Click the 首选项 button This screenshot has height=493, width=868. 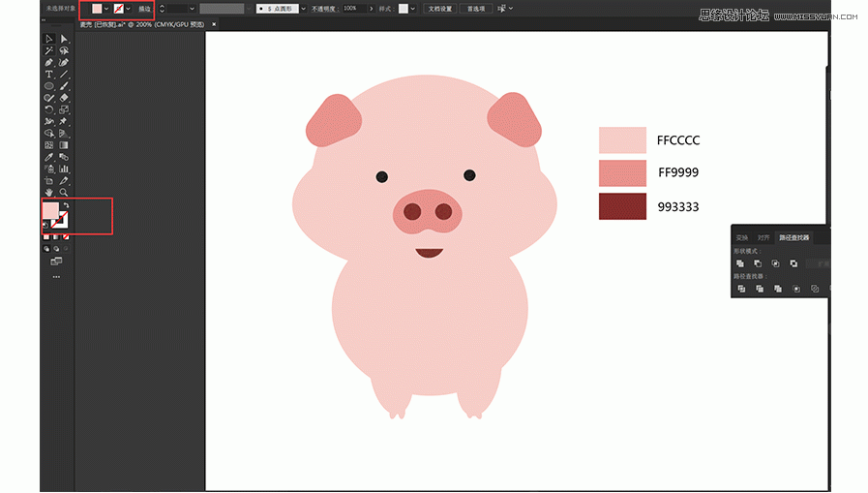pyautogui.click(x=476, y=9)
